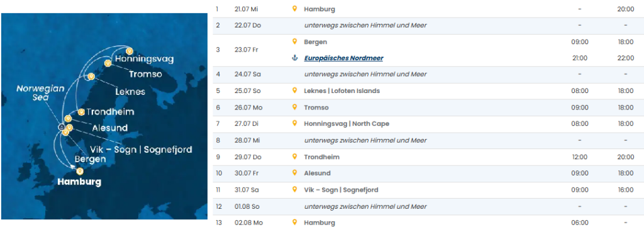Click the Leknes marker on the map

point(91,76)
